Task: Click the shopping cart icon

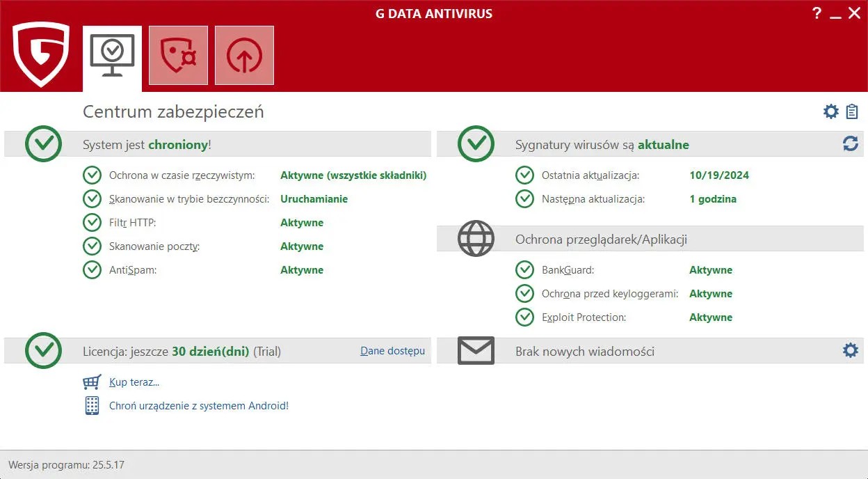Action: [x=92, y=382]
